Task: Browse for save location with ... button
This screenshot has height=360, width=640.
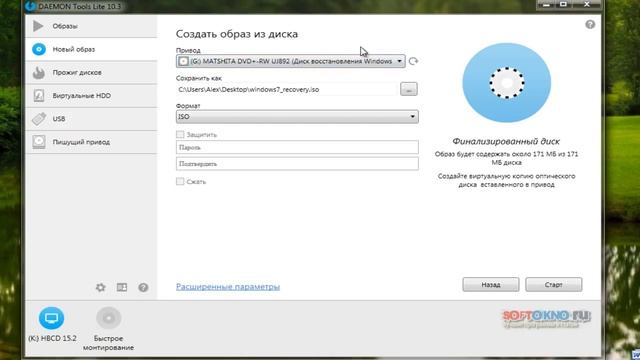Action: [409, 89]
